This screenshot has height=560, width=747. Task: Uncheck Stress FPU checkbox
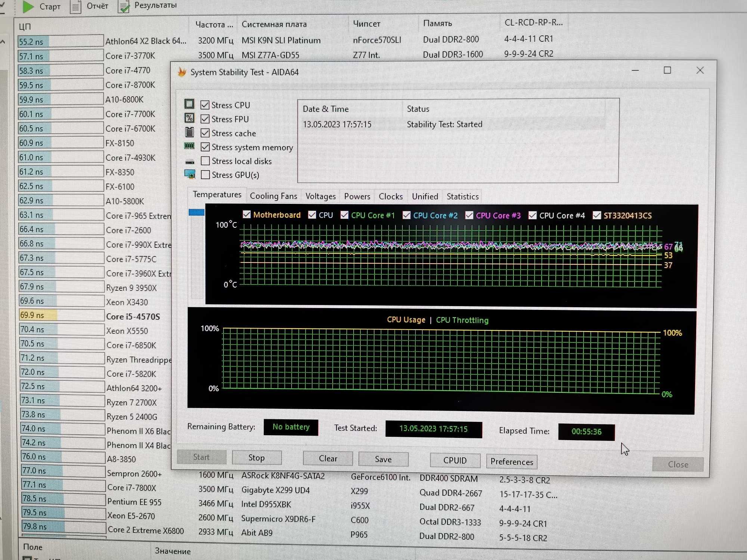click(x=205, y=119)
